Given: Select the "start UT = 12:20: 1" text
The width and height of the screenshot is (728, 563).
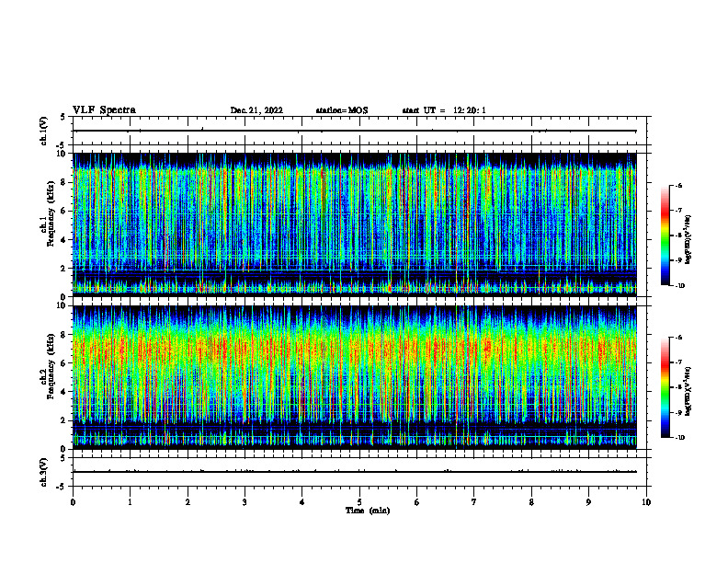Looking at the screenshot, I should coord(444,110).
